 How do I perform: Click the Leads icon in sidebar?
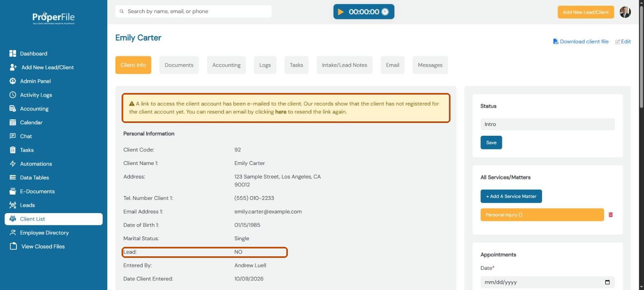pyautogui.click(x=13, y=205)
